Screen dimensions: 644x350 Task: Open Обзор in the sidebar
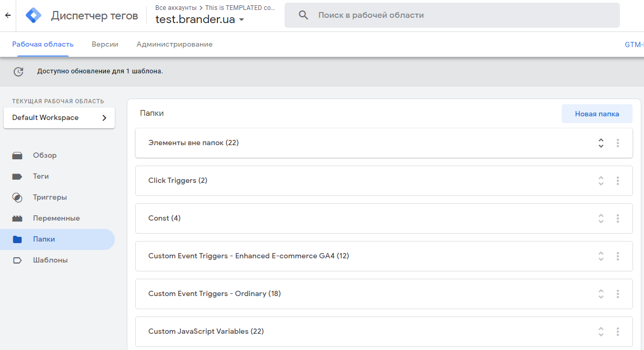click(45, 156)
